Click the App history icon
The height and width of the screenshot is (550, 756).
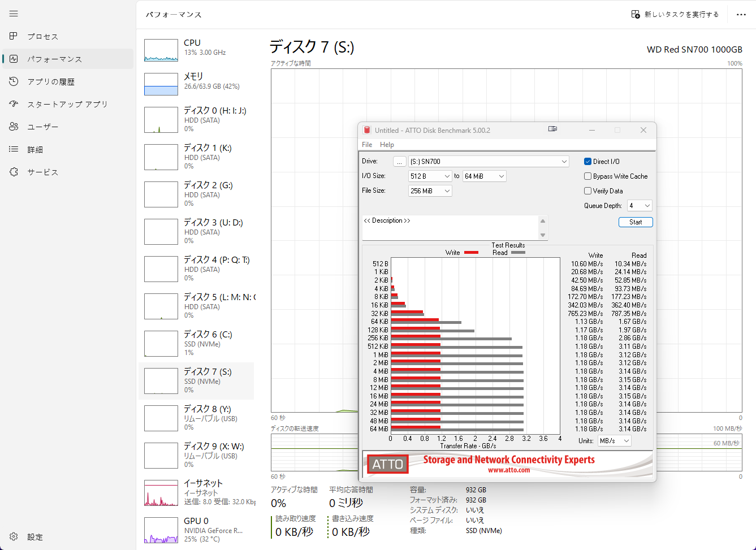point(14,81)
